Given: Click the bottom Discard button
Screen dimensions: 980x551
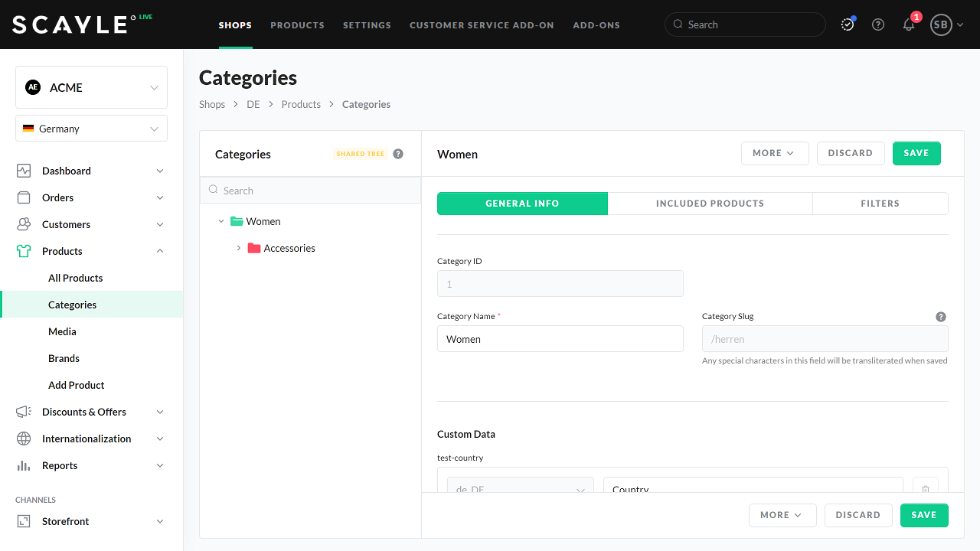Looking at the screenshot, I should coord(857,515).
